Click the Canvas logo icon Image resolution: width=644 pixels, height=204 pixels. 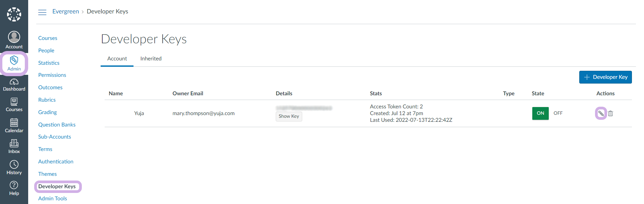tap(14, 14)
